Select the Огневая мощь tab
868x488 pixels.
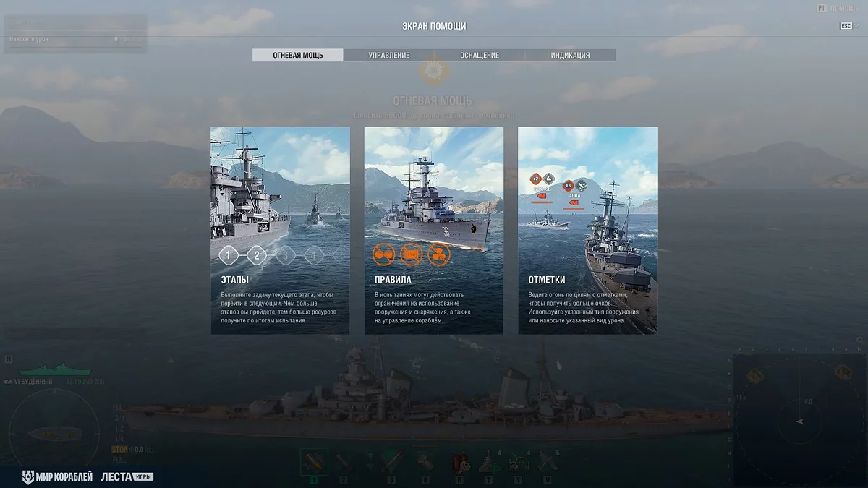[298, 55]
